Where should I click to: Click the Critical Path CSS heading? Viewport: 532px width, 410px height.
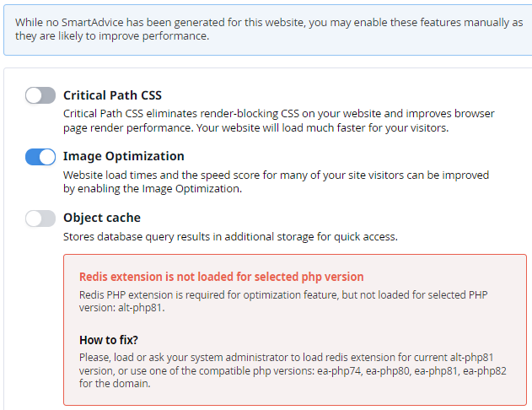[x=112, y=95]
